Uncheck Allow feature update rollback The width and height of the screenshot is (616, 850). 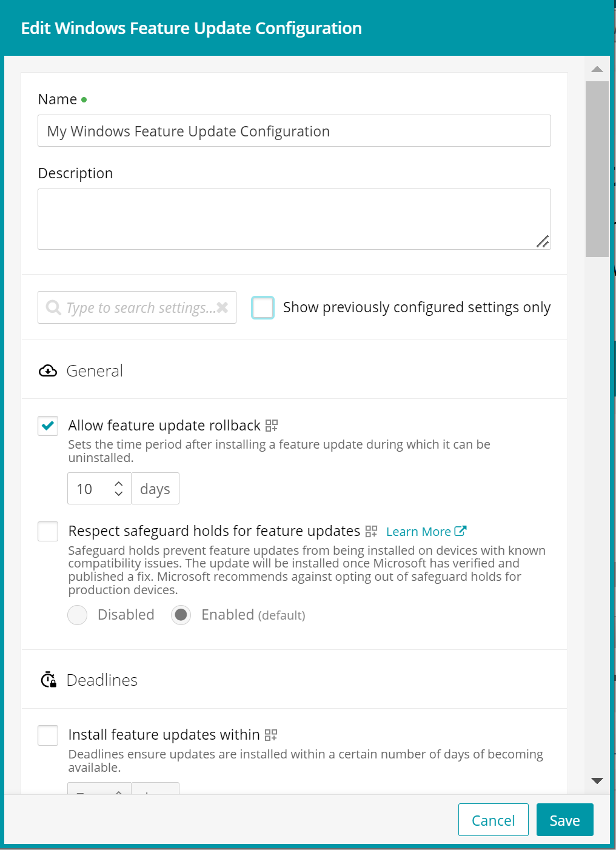[48, 426]
